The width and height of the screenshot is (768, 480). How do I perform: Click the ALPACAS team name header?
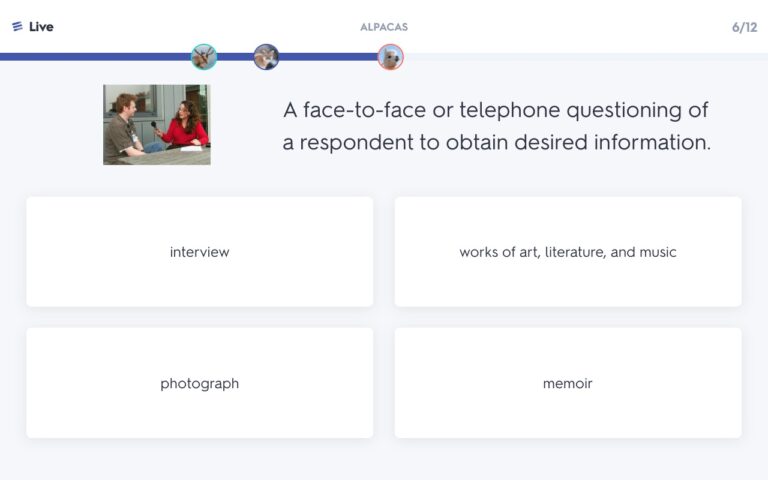384,27
